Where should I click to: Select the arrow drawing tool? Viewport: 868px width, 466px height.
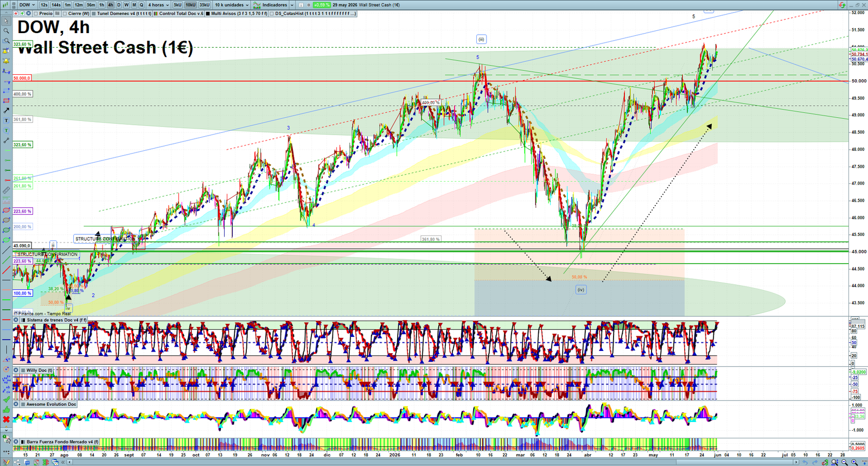[7, 111]
